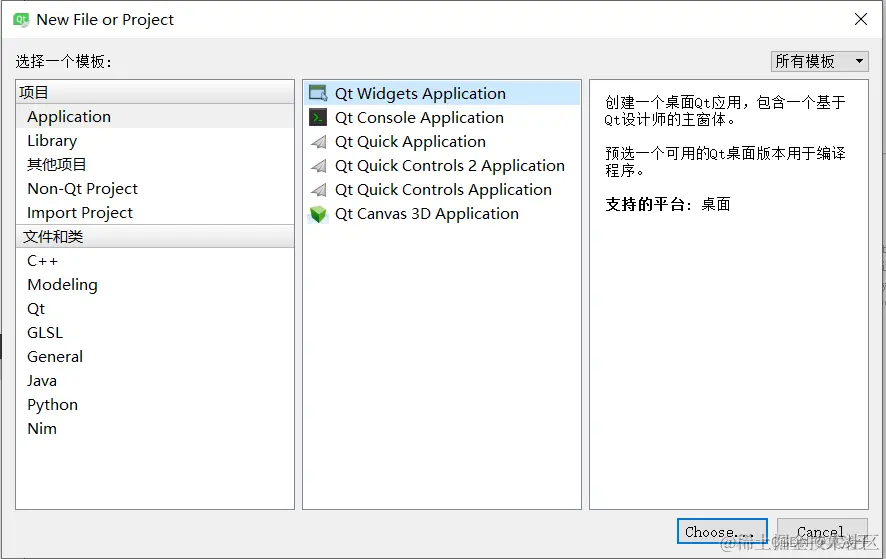886x559 pixels.
Task: Select the GLSL file category
Action: click(155, 332)
